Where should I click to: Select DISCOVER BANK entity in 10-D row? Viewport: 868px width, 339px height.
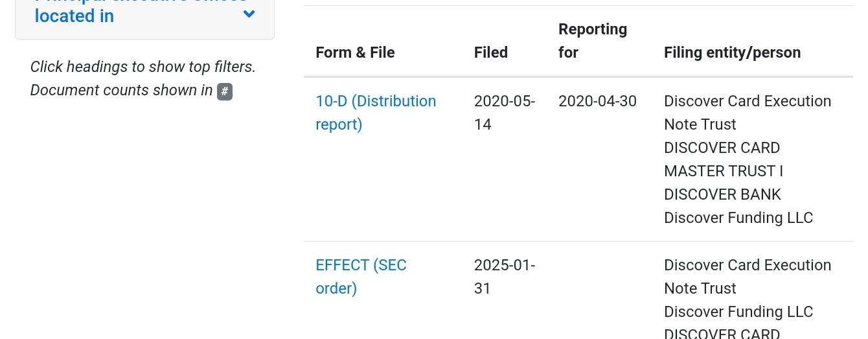pos(722,194)
